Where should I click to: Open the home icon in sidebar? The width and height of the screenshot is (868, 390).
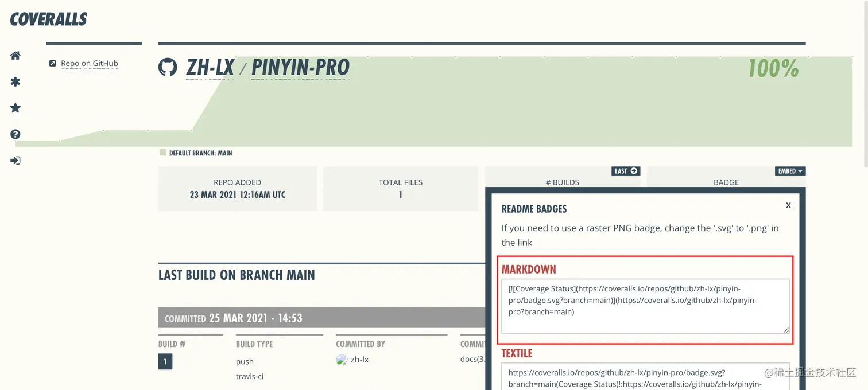click(15, 56)
